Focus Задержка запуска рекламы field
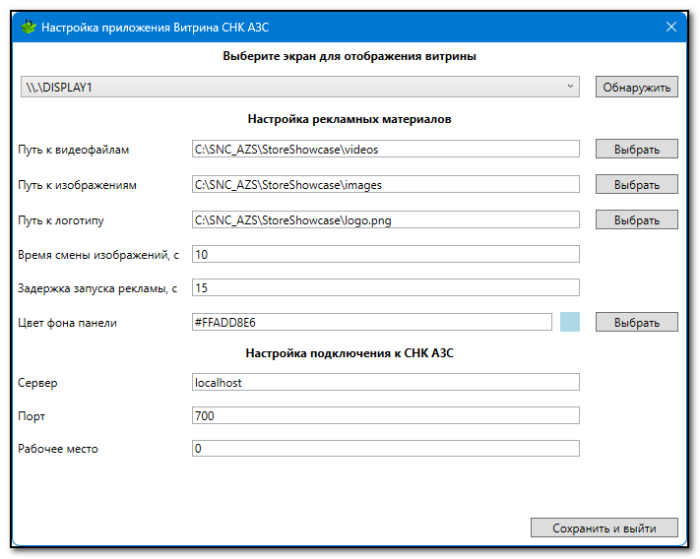Viewport: 700px width, 559px height. (x=386, y=288)
